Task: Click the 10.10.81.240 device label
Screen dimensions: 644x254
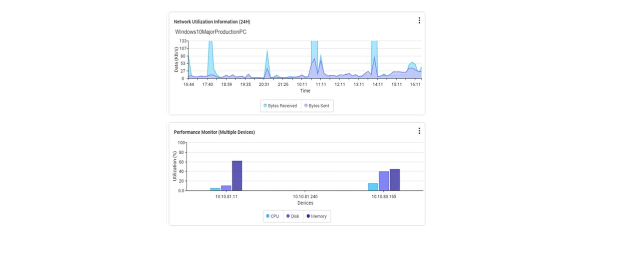Action: 305,197
